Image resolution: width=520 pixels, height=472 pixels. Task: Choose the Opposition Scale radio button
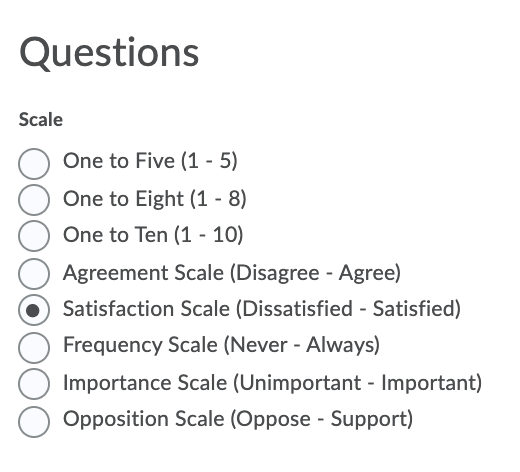click(x=34, y=422)
